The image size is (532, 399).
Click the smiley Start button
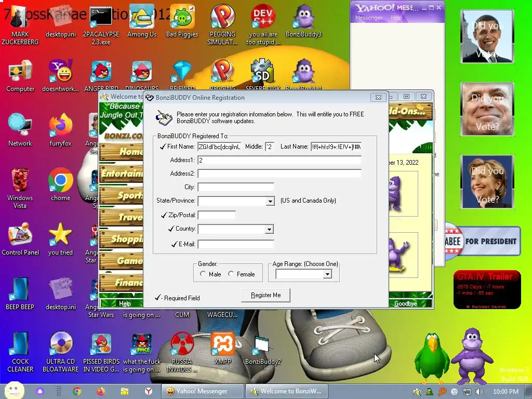(x=14, y=391)
